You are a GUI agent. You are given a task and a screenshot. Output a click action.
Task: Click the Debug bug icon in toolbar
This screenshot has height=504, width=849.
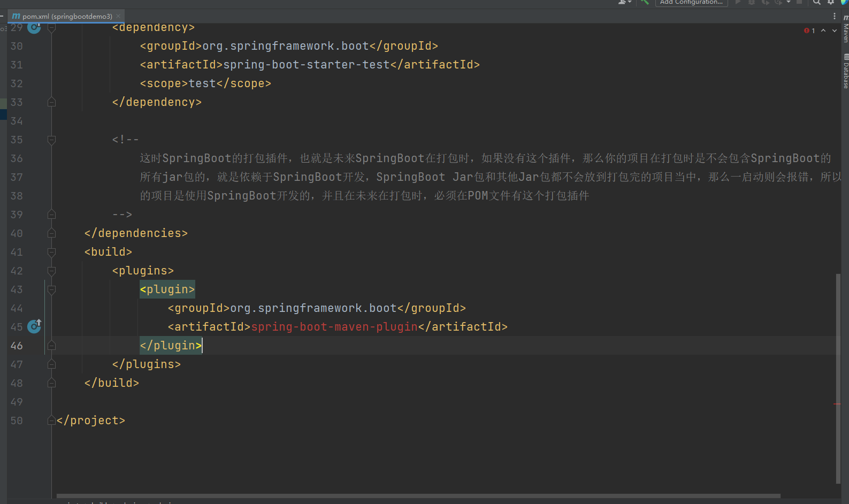(752, 2)
